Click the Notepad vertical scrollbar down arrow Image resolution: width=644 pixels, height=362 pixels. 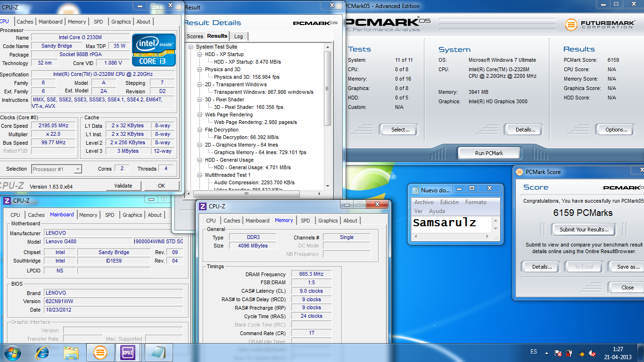(x=496, y=229)
